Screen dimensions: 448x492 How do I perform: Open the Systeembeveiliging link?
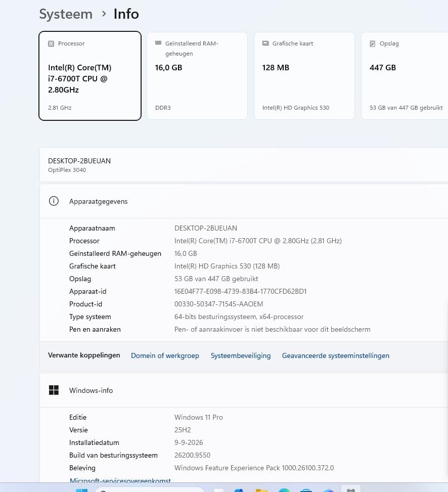pyautogui.click(x=241, y=355)
